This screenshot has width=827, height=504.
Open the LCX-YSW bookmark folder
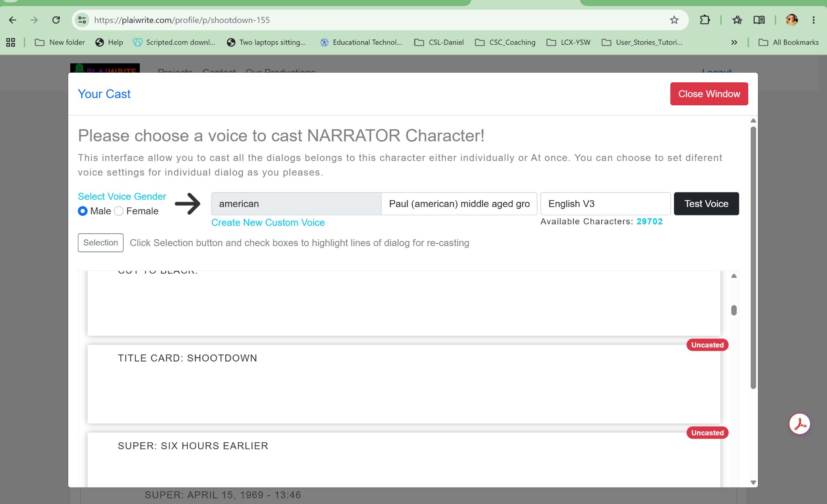point(569,42)
